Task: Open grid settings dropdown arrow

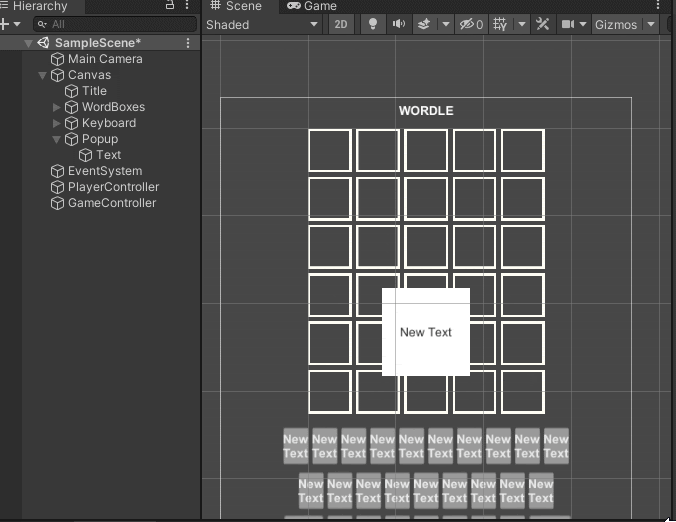Action: click(522, 24)
